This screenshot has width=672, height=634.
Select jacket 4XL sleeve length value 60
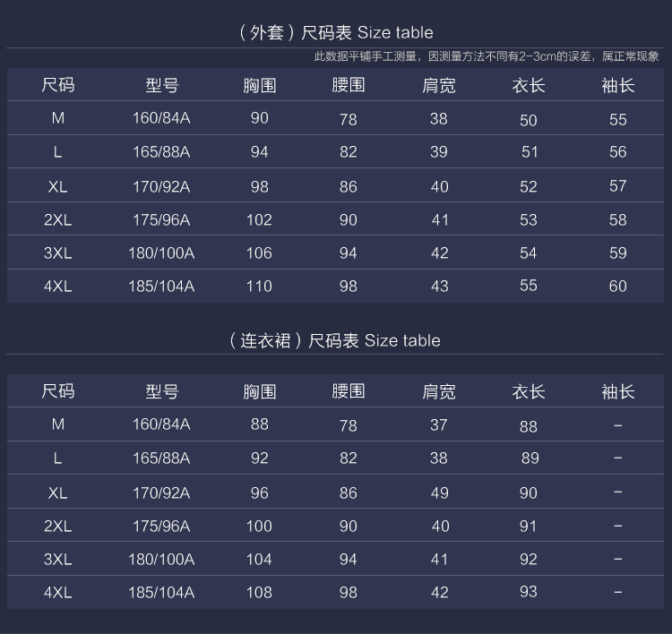point(617,287)
